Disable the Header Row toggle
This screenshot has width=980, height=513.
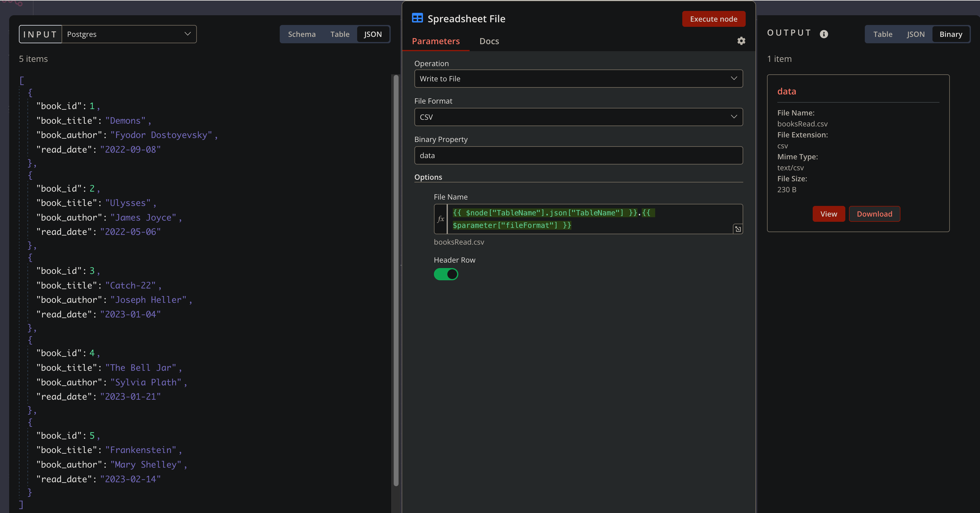(x=446, y=274)
